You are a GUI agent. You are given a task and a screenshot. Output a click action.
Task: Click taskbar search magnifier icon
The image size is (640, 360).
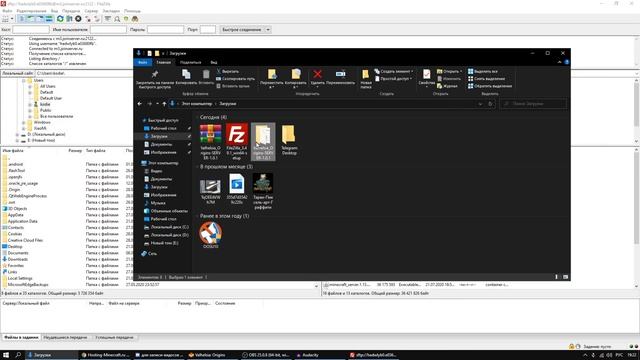coord(18,355)
